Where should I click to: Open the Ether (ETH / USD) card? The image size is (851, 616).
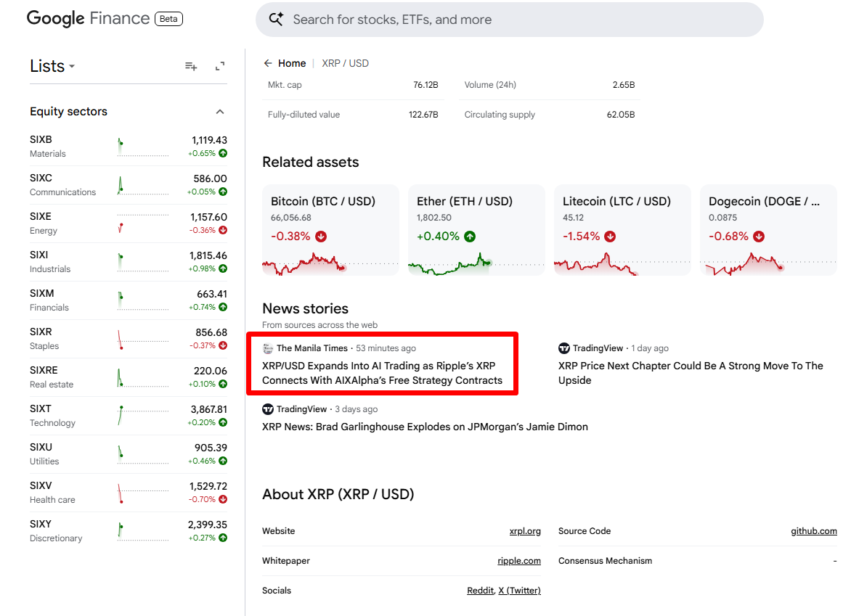[x=476, y=230]
